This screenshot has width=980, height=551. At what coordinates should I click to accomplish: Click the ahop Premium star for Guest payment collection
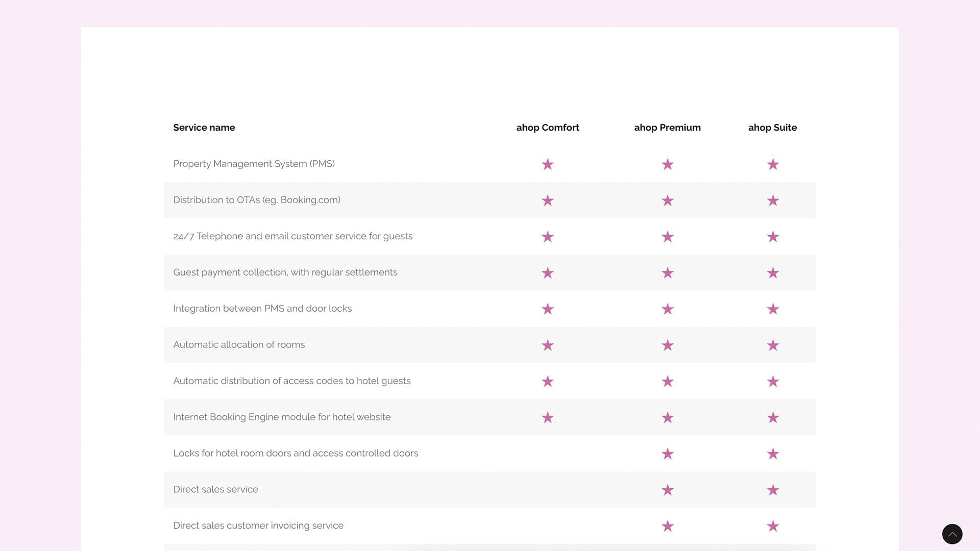(668, 273)
